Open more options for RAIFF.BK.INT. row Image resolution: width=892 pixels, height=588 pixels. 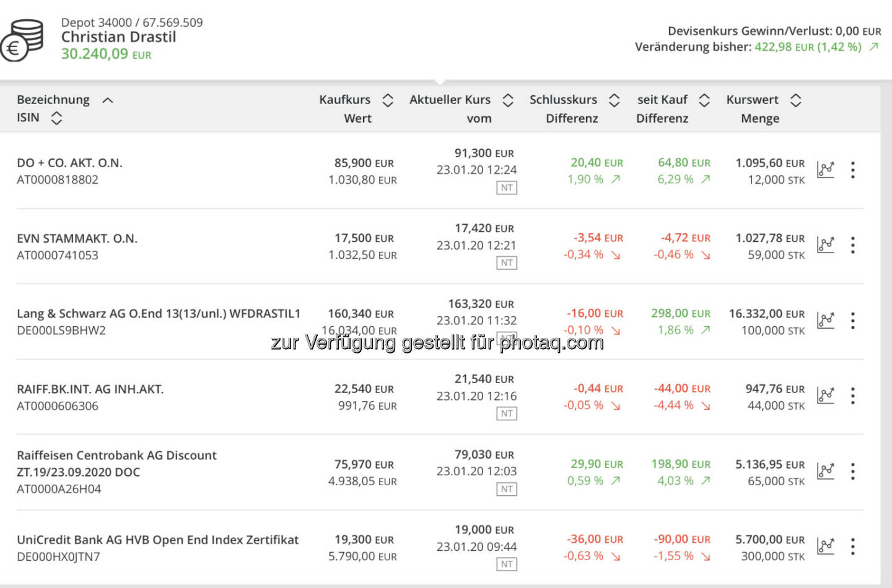[853, 396]
